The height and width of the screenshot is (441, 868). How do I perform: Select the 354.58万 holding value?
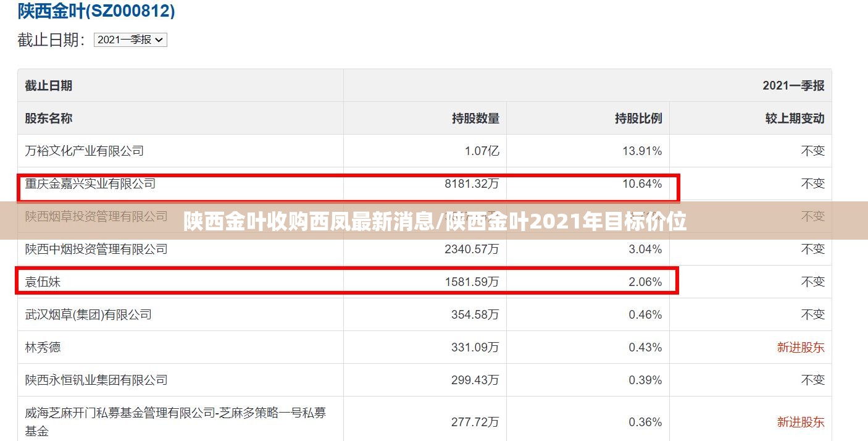[475, 314]
